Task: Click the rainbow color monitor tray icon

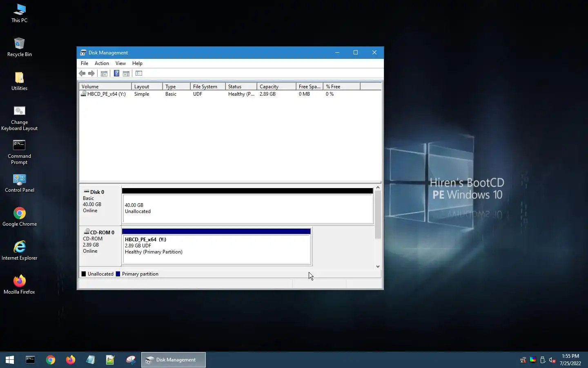Action: pyautogui.click(x=533, y=360)
